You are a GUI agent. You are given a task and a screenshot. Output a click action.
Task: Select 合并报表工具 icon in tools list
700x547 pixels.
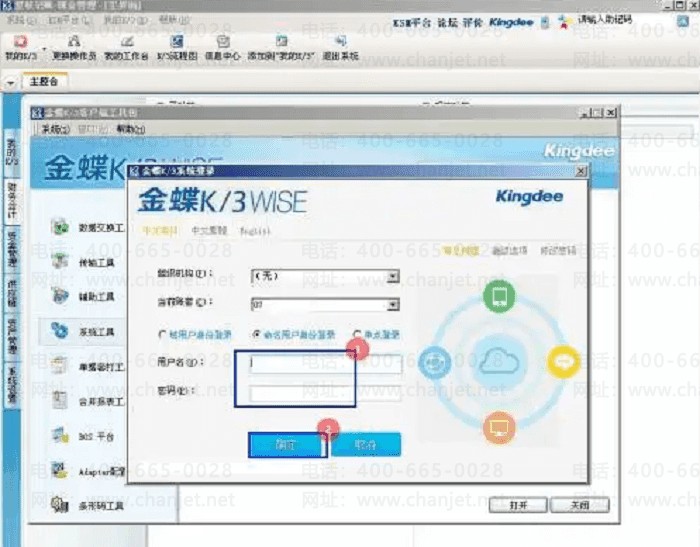pyautogui.click(x=59, y=401)
